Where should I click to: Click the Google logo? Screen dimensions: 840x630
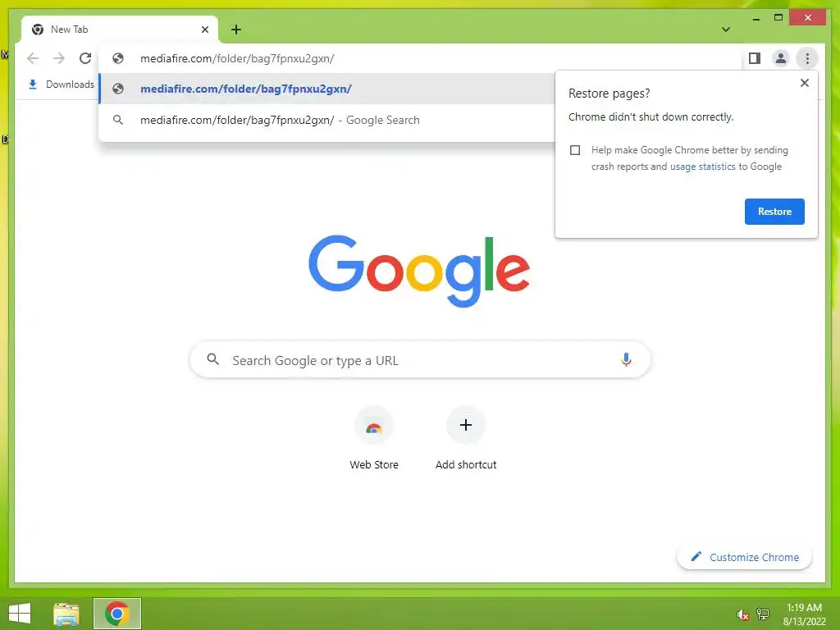point(419,271)
